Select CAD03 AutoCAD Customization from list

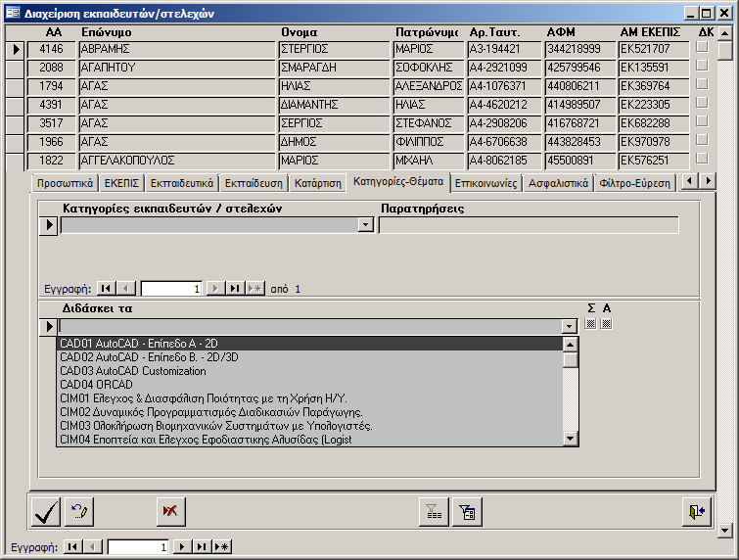click(133, 371)
